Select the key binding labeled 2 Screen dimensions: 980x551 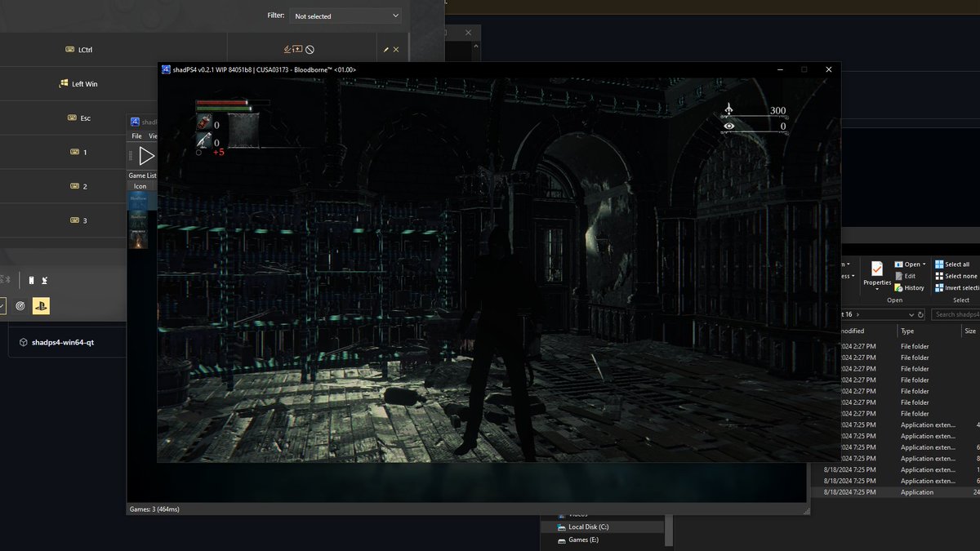pos(79,187)
